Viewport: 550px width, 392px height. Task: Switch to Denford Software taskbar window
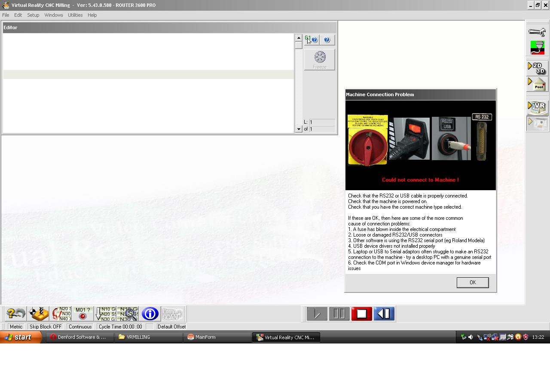(80, 337)
